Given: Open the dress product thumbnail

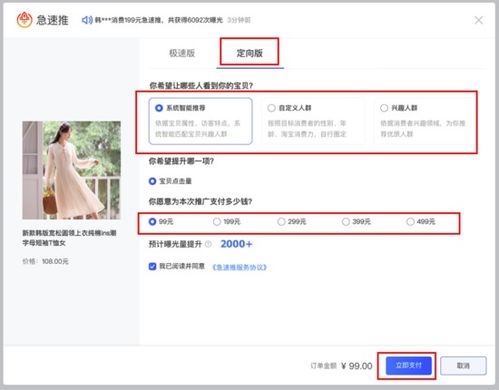Looking at the screenshot, I should 71,170.
